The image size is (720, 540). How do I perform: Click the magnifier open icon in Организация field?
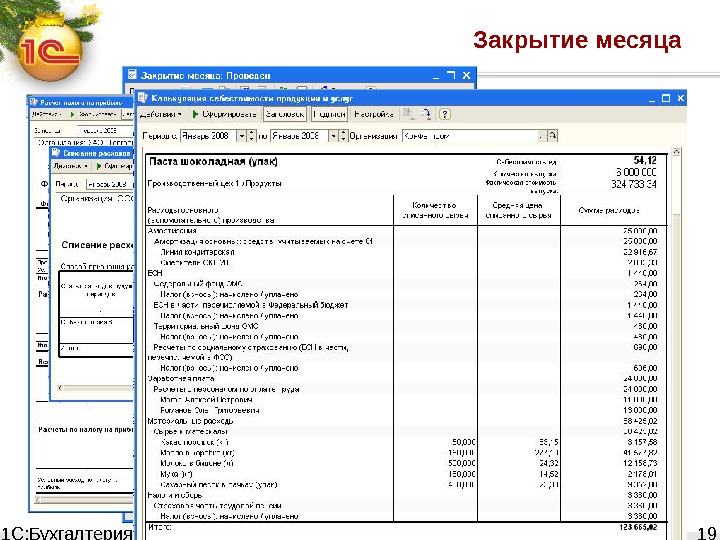coord(552,136)
